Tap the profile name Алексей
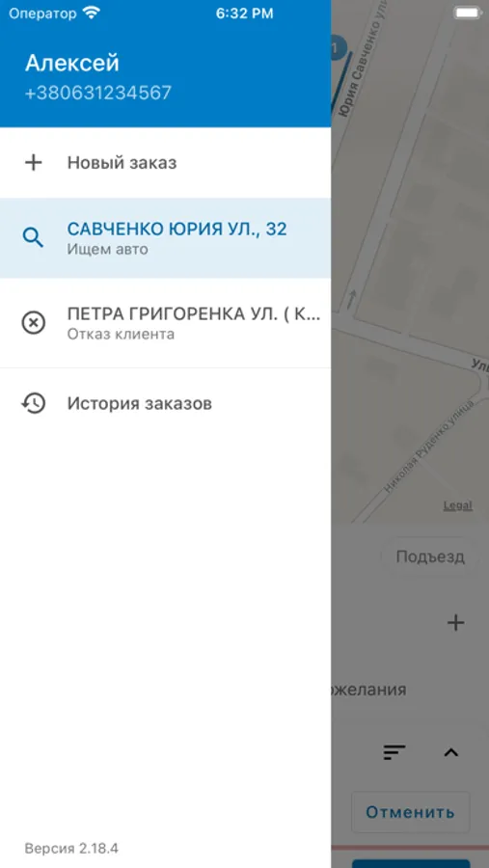Viewport: 489px width, 868px height. (72, 63)
